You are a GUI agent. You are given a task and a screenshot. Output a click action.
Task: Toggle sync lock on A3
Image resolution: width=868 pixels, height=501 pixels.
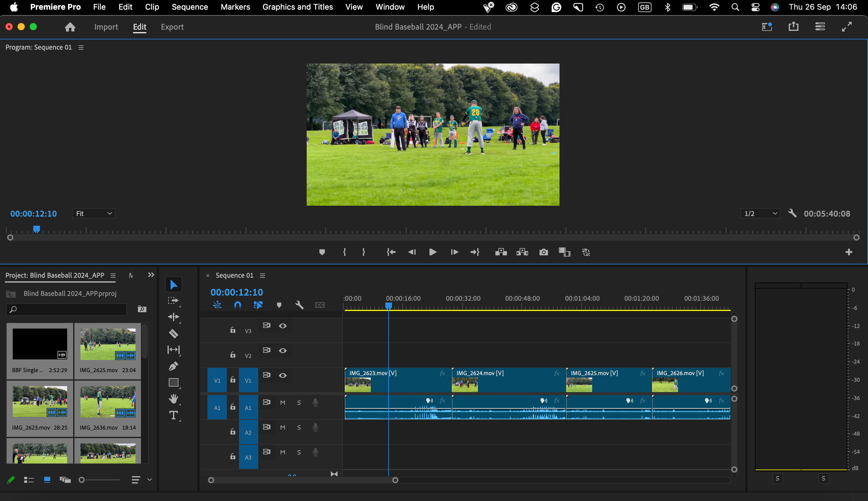(266, 452)
